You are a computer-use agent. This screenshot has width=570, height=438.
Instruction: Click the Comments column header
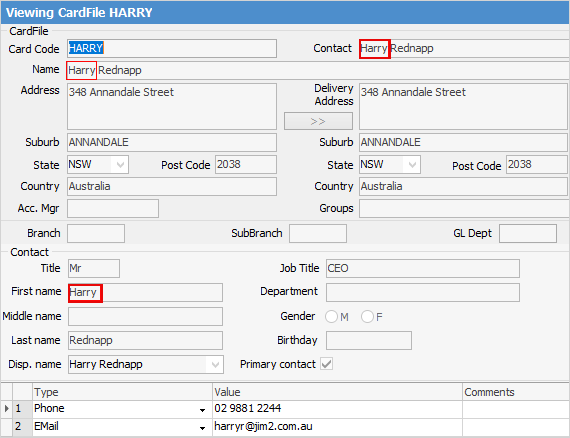516,392
